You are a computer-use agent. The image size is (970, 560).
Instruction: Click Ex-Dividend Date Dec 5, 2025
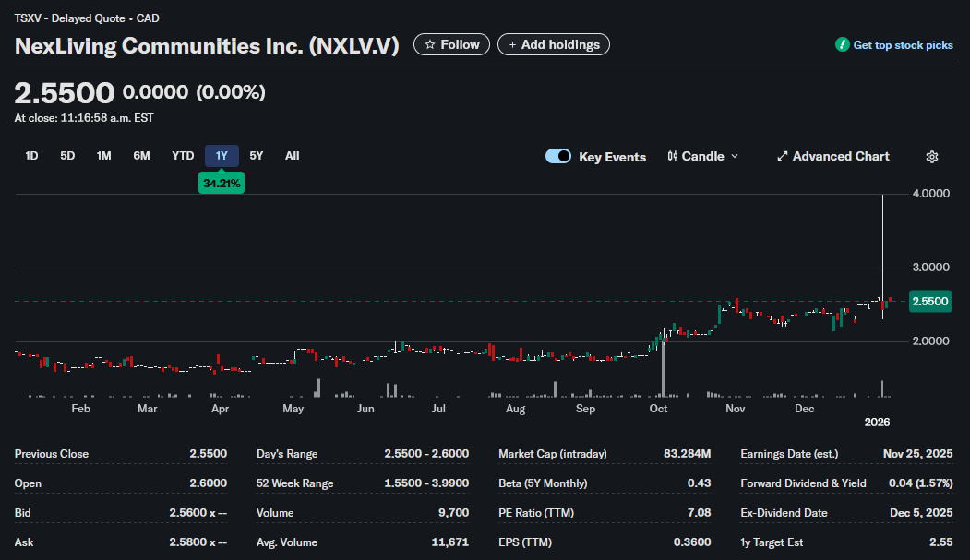(921, 513)
